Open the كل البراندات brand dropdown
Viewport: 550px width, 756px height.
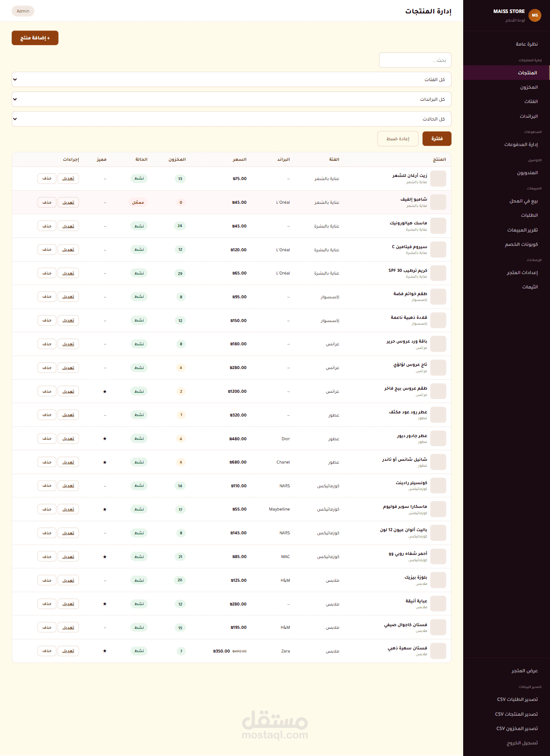[231, 99]
